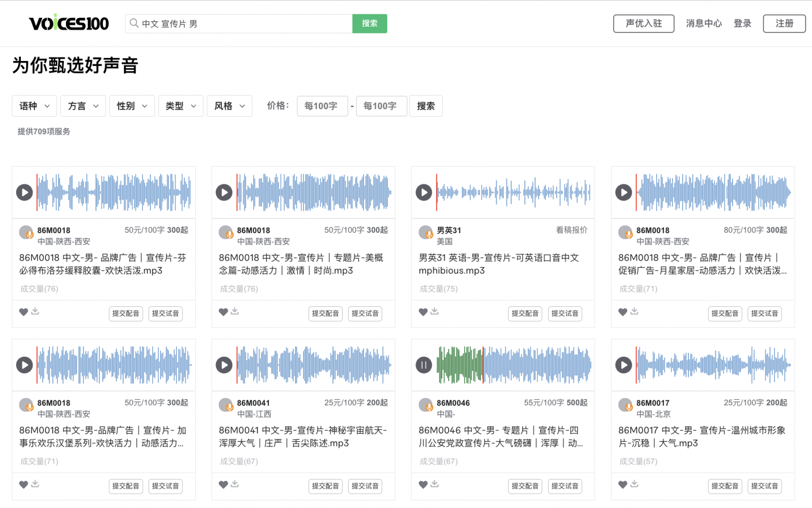Image resolution: width=812 pixels, height=508 pixels.
Task: Play the 男英31 English voice sample
Action: pos(424,193)
